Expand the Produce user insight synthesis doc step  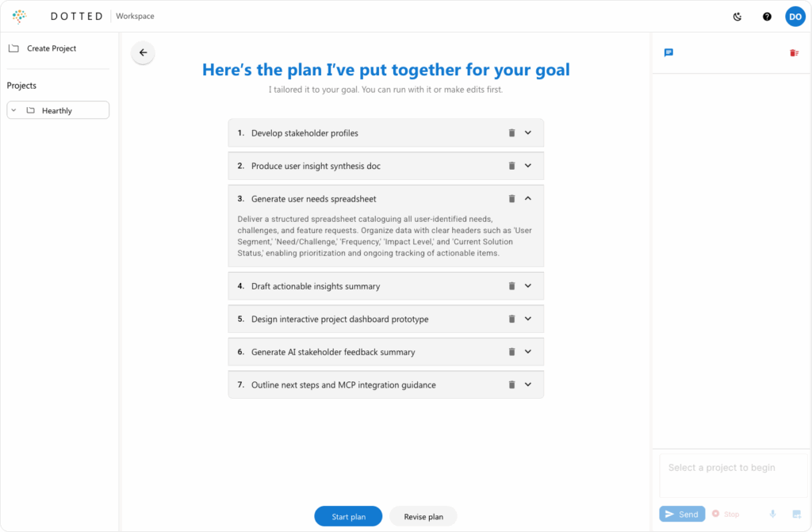click(x=528, y=166)
